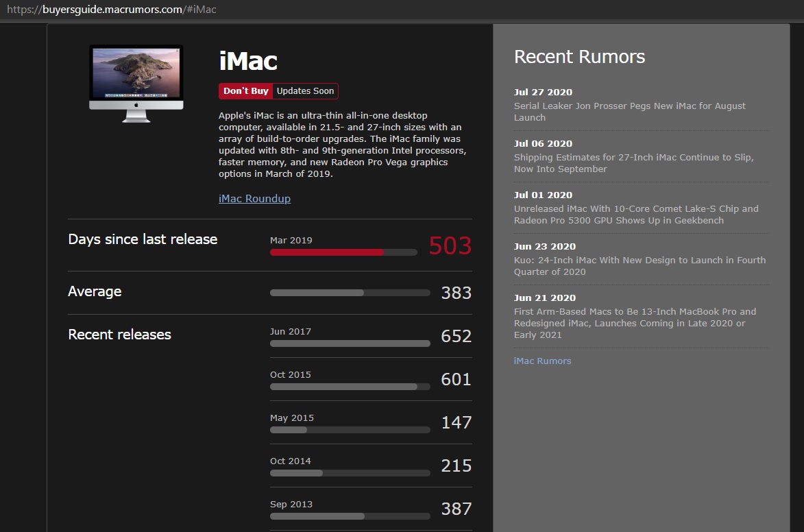Click the Oct 2015 date label
This screenshot has height=532, width=804.
291,374
